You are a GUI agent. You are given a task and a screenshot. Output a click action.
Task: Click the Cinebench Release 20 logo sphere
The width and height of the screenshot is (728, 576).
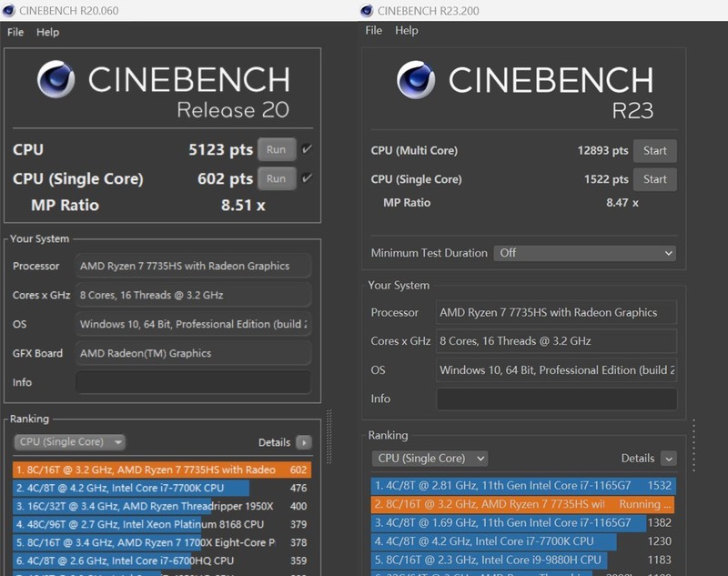pos(56,80)
